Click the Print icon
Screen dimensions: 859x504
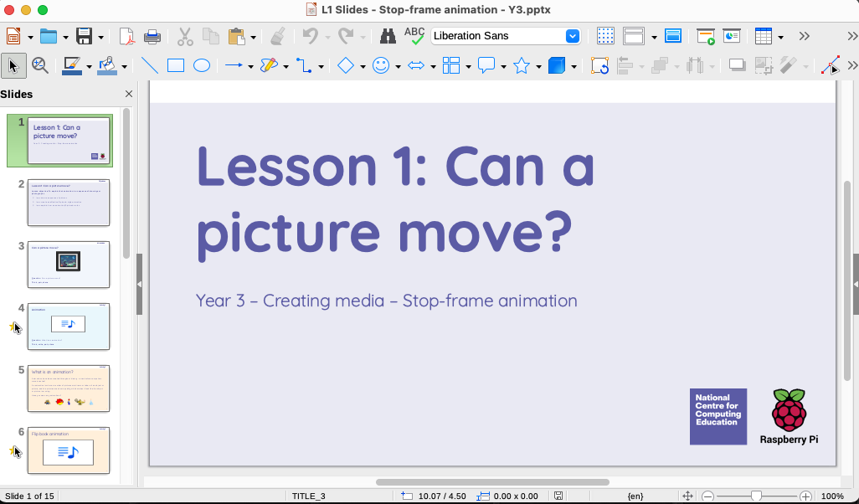tap(152, 36)
